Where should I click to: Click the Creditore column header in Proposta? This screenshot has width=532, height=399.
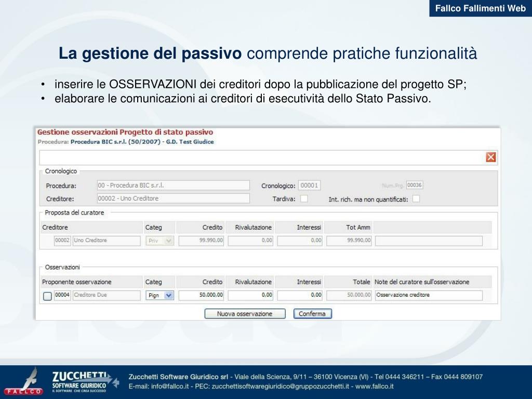click(55, 228)
